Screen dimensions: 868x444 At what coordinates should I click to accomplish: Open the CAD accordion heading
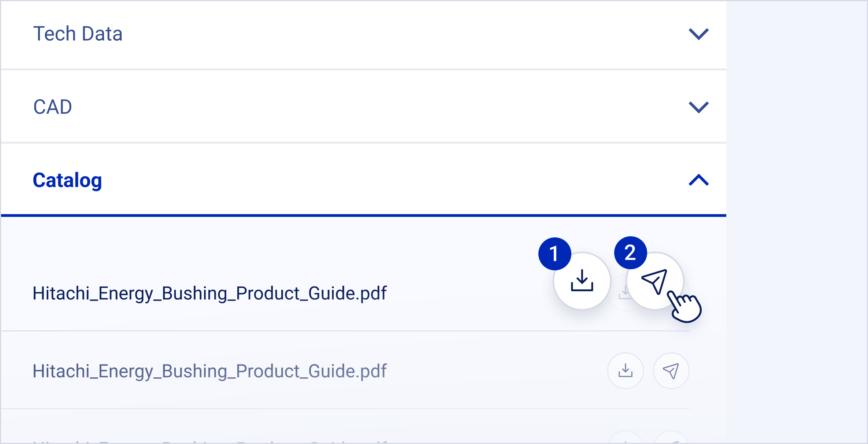pyautogui.click(x=53, y=107)
